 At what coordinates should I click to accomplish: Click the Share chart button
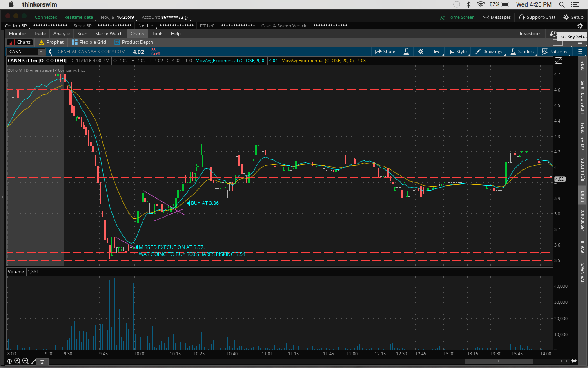(x=385, y=52)
